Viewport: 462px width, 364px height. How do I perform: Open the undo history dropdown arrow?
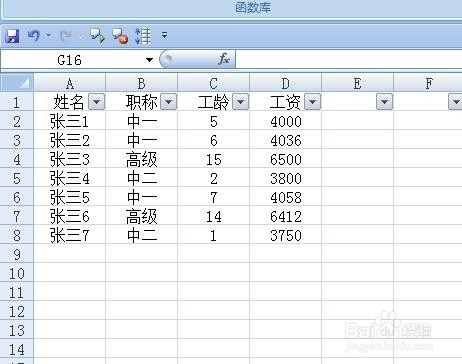(49, 35)
